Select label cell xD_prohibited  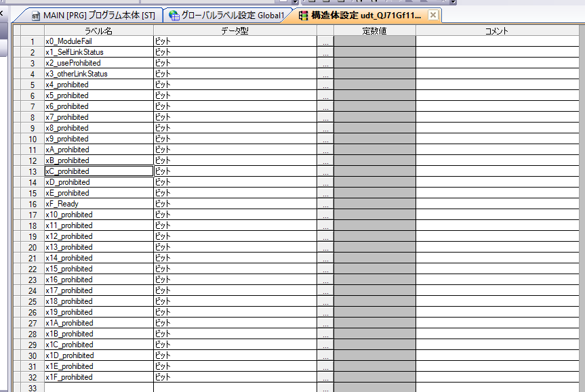click(99, 182)
